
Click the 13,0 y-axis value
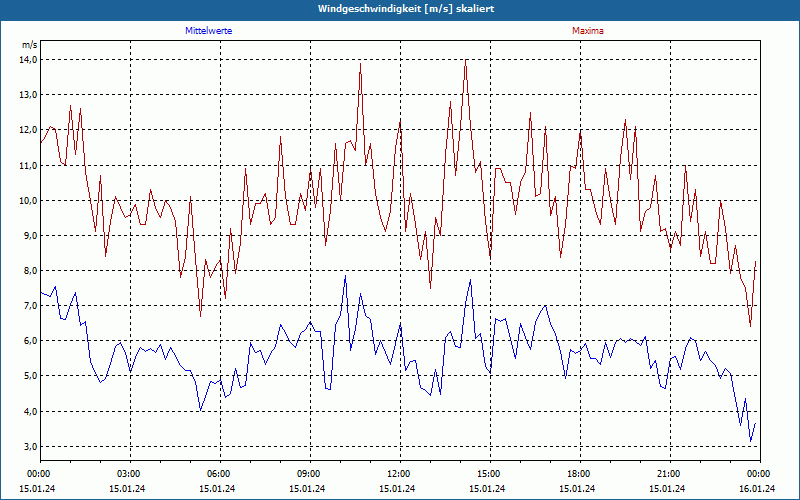29,95
